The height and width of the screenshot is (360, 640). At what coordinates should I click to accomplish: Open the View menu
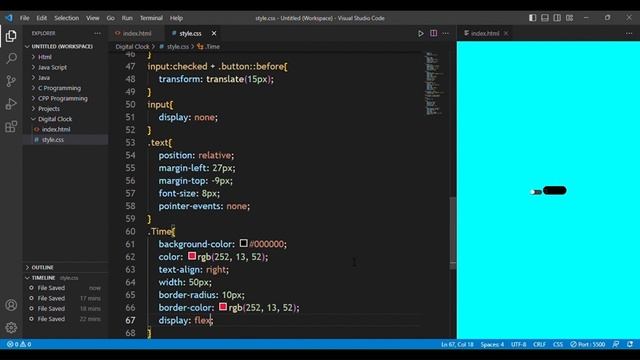(93, 18)
